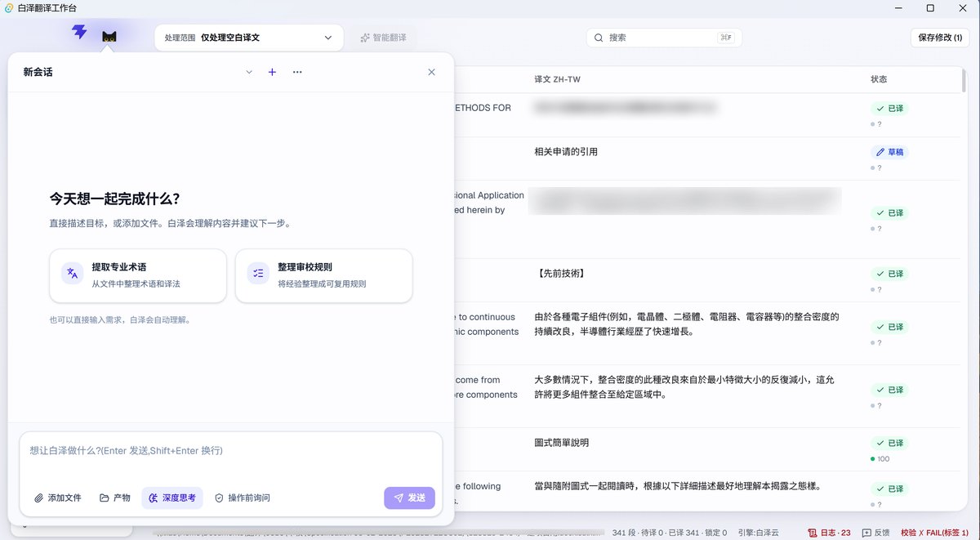Focus the 搜索 search field
This screenshot has height=540, width=980.
tap(664, 38)
